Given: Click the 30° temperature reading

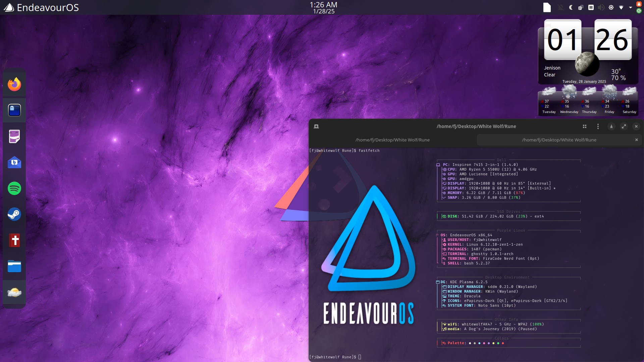Looking at the screenshot, I should click(x=616, y=71).
